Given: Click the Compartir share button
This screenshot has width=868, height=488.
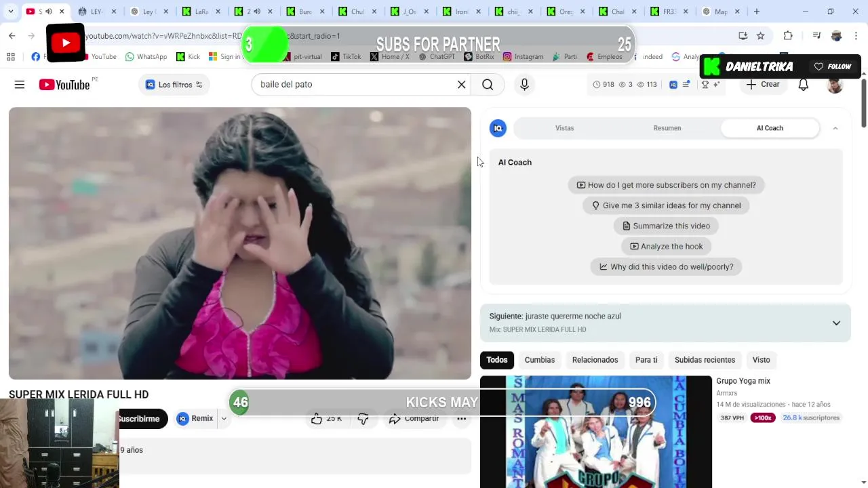Looking at the screenshot, I should [414, 419].
